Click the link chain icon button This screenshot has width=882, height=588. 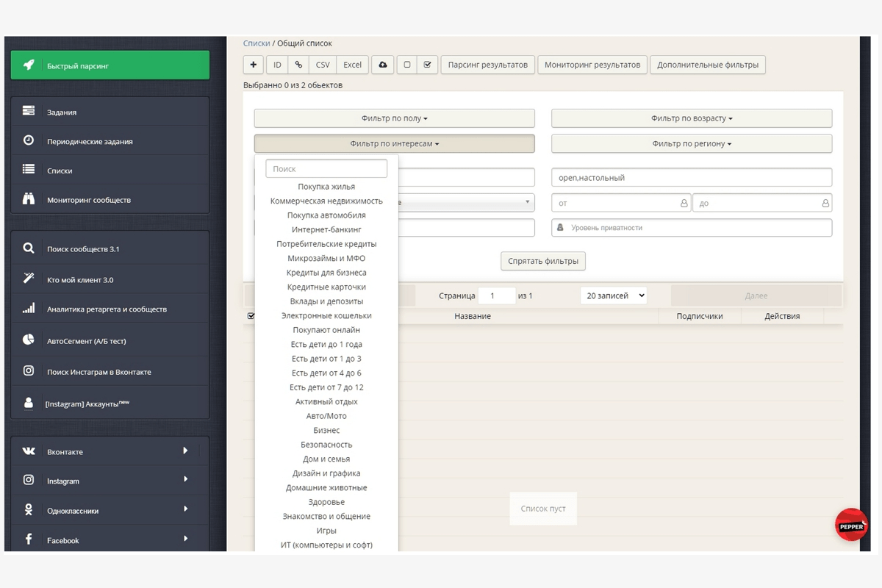298,65
